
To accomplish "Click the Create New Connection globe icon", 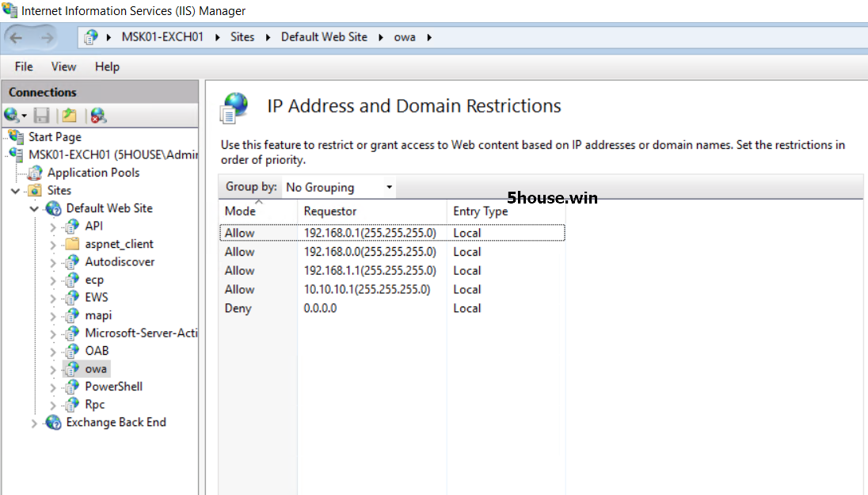I will pos(12,116).
